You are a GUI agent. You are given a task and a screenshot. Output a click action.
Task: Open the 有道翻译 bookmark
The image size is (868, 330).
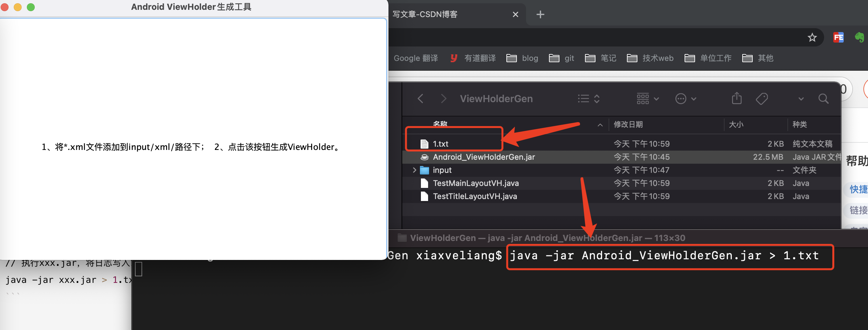473,58
